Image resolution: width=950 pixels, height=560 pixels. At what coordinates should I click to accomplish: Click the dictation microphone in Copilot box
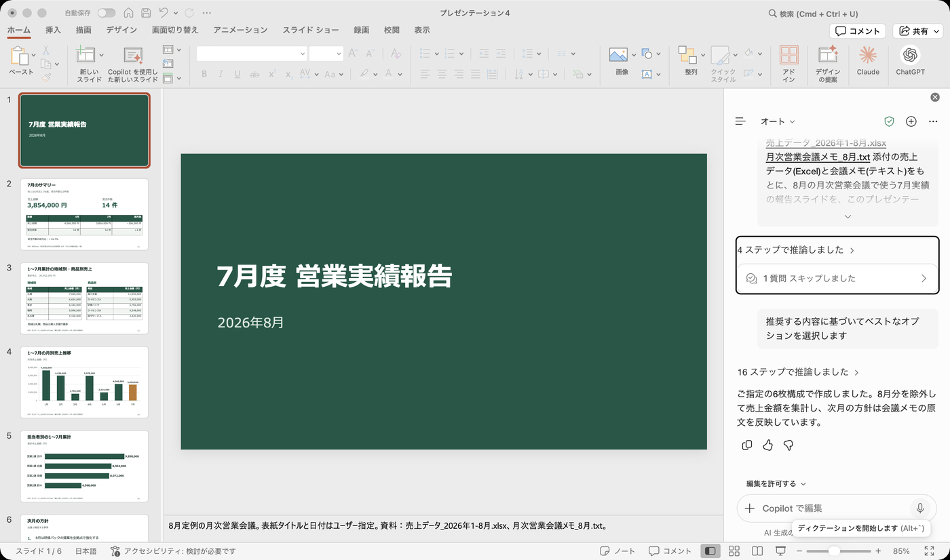[920, 508]
